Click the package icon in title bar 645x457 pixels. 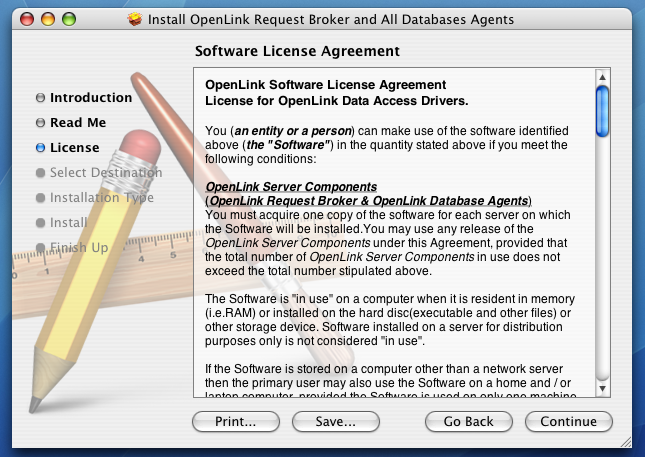tap(135, 19)
